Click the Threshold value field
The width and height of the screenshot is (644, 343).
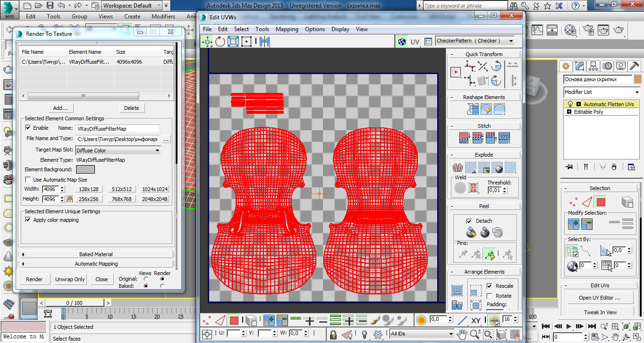[494, 190]
